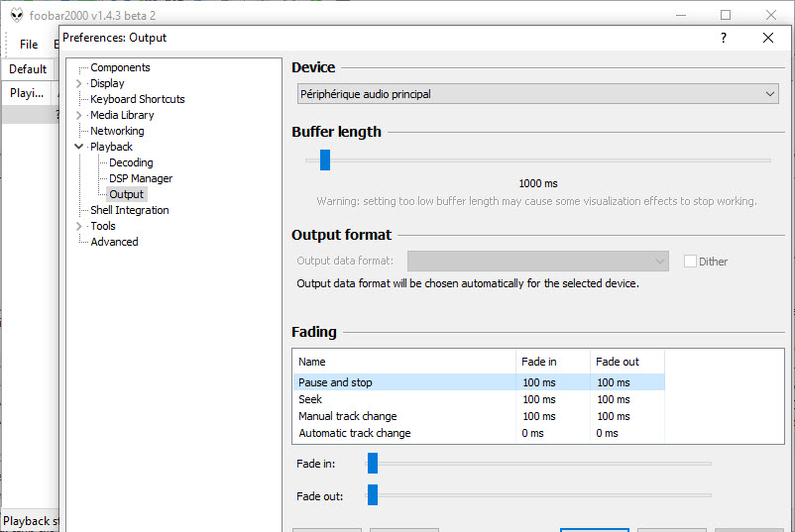This screenshot has height=532, width=795.
Task: Close the foobar2000 main window
Action: click(770, 15)
